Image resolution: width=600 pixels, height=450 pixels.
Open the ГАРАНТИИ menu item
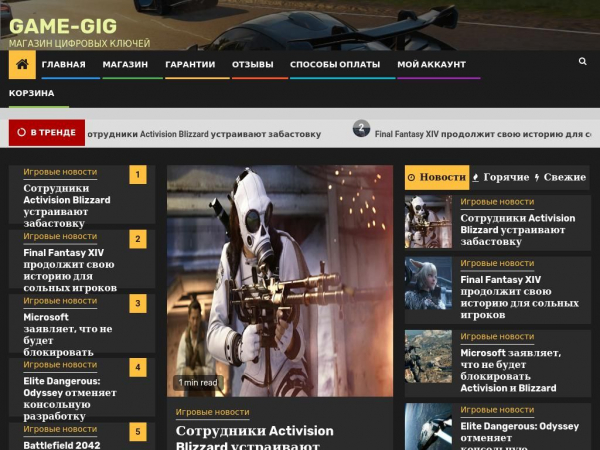(x=190, y=64)
